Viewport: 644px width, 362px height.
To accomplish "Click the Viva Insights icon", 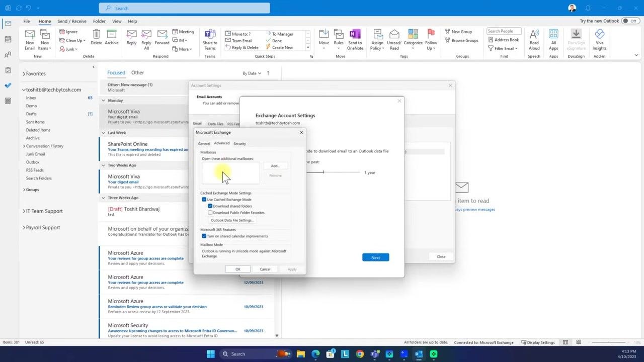I will click(x=599, y=39).
